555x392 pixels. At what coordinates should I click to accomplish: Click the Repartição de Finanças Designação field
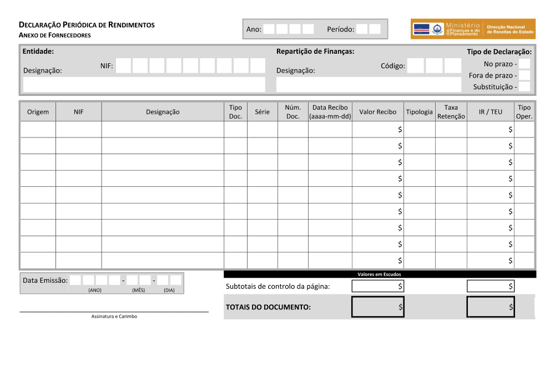tap(369, 84)
